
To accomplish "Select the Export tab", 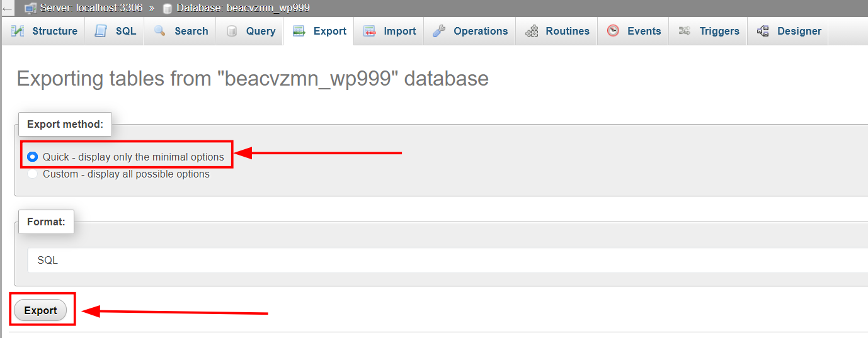I will 319,31.
